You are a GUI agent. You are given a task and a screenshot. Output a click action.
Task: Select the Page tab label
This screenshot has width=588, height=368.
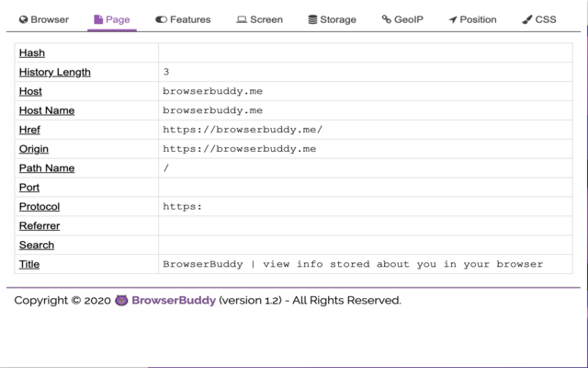click(118, 19)
